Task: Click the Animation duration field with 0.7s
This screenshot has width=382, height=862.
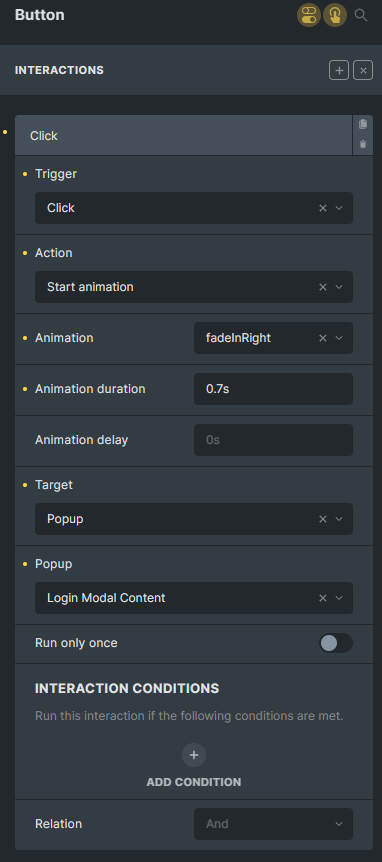Action: (273, 389)
